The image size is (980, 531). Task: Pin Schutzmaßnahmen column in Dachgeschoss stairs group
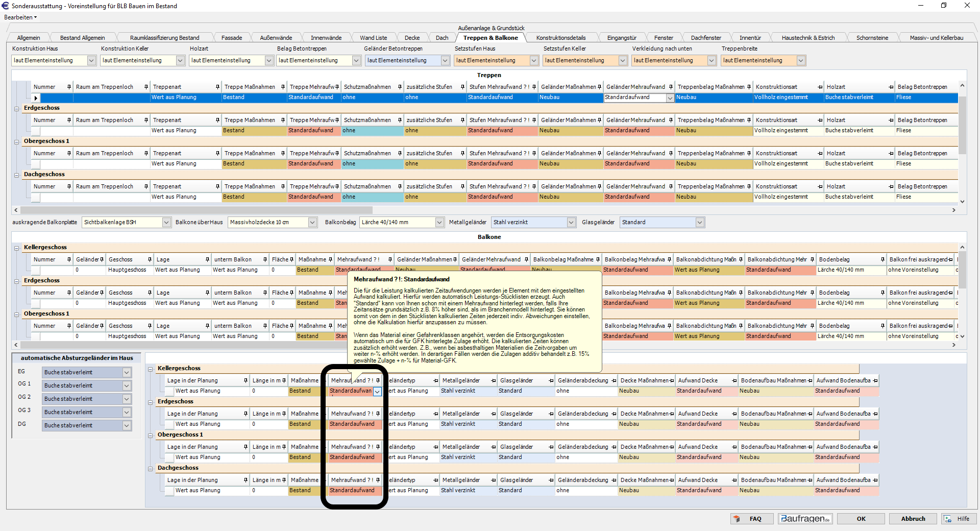[x=400, y=187]
